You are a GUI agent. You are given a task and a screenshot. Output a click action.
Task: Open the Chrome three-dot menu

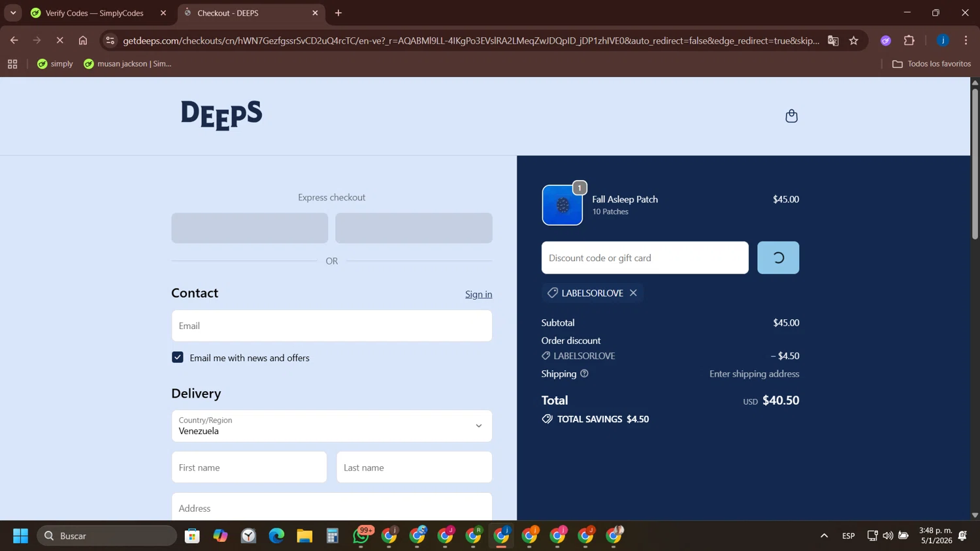[x=966, y=40]
